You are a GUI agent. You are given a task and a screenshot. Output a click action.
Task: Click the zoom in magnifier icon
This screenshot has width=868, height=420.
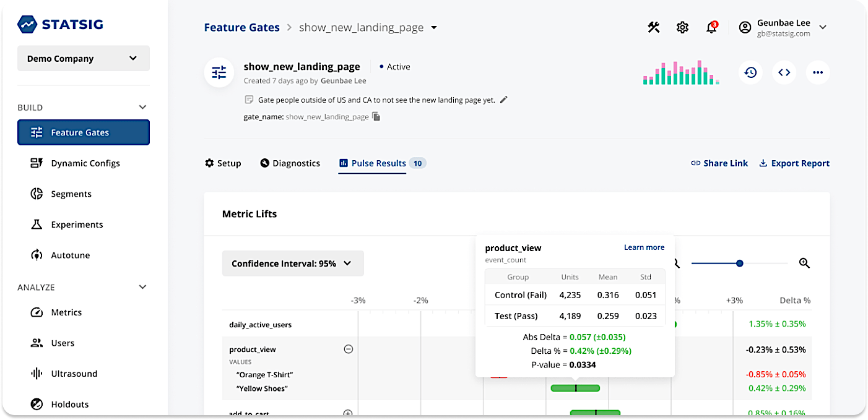pyautogui.click(x=804, y=264)
